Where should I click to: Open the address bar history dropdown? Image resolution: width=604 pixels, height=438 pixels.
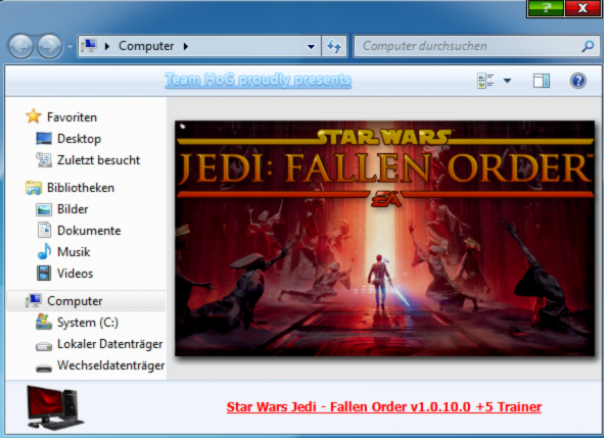[311, 47]
